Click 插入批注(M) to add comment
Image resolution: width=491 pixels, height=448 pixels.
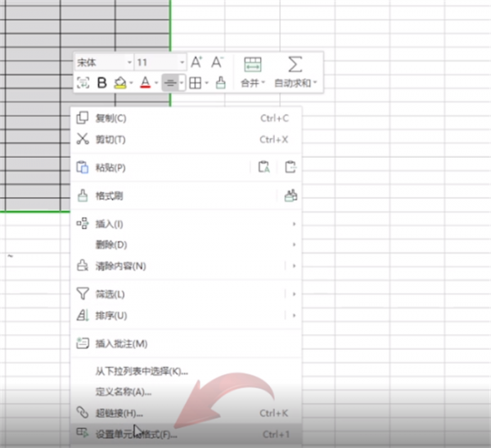pos(121,343)
